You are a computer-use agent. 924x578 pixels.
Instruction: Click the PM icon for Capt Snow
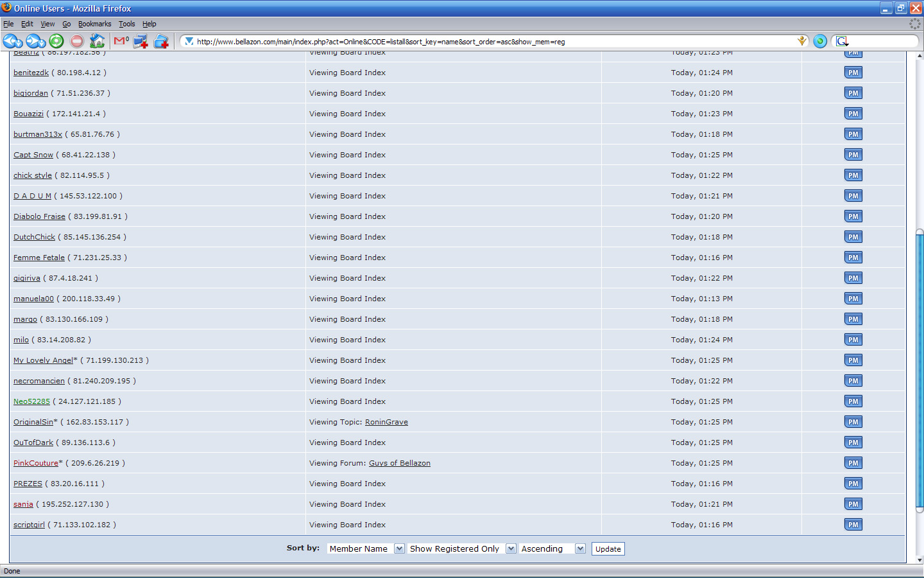click(x=853, y=155)
